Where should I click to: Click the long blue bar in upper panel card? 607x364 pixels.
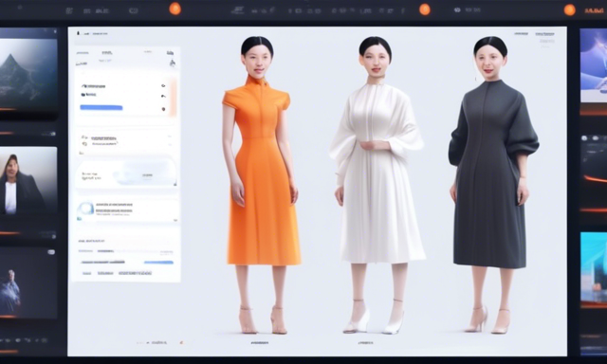coord(101,107)
